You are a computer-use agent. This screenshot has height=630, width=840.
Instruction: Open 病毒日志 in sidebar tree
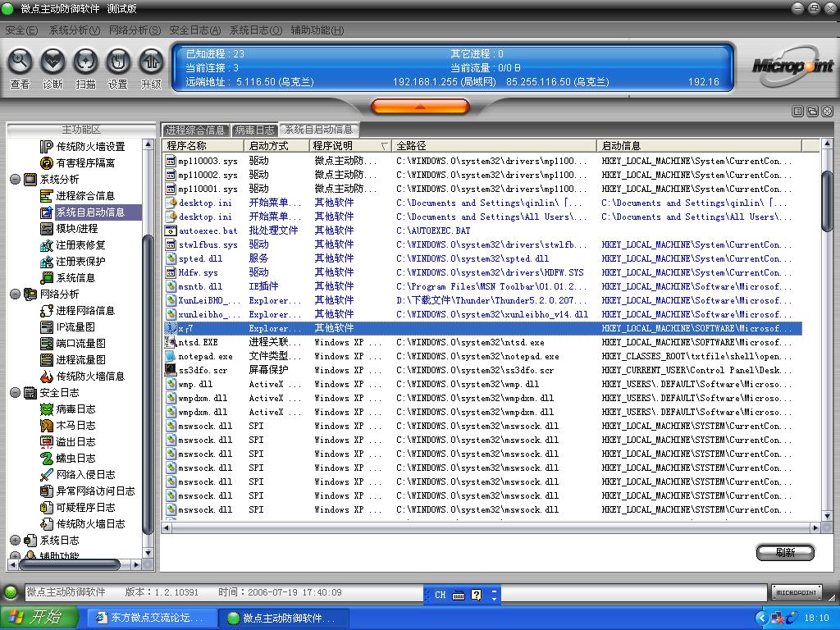click(75, 409)
